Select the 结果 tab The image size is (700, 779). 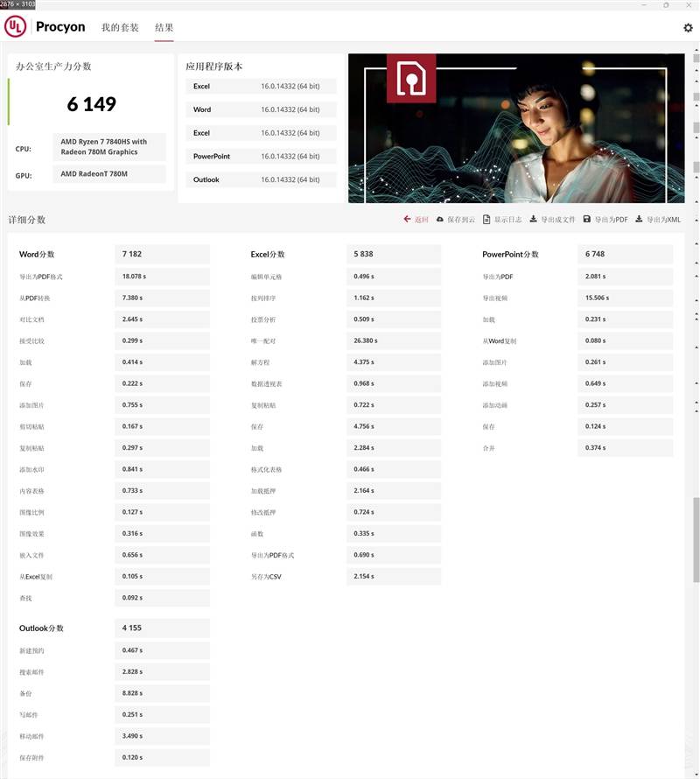pos(164,28)
